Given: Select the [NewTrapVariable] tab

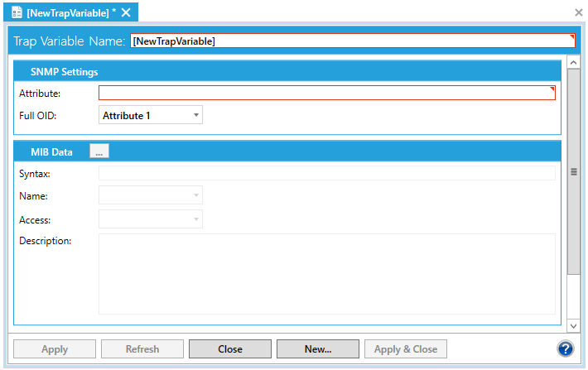Looking at the screenshot, I should [71, 12].
